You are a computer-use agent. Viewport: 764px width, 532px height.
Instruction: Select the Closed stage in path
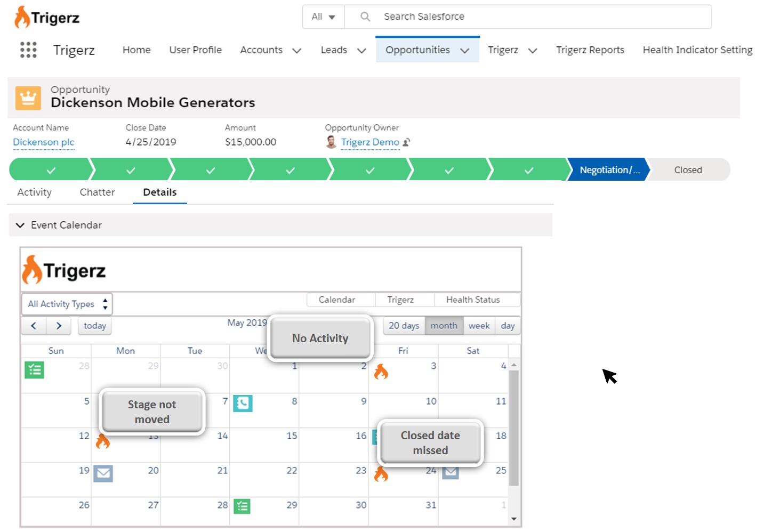688,170
